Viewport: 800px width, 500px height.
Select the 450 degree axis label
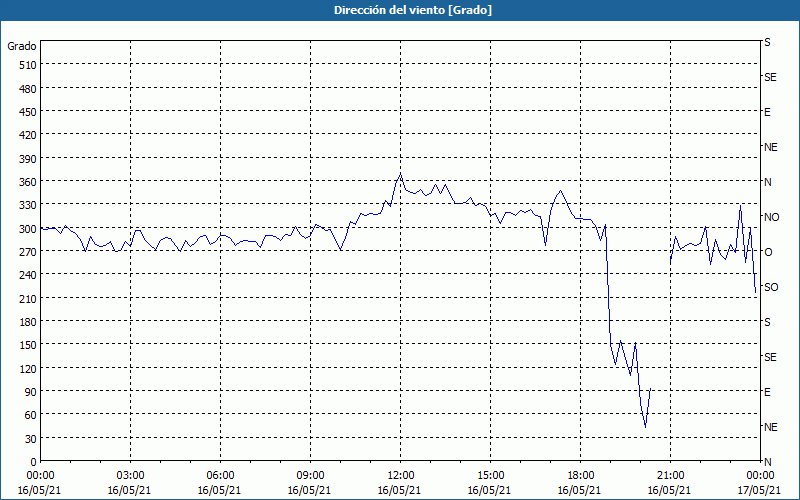click(x=27, y=112)
